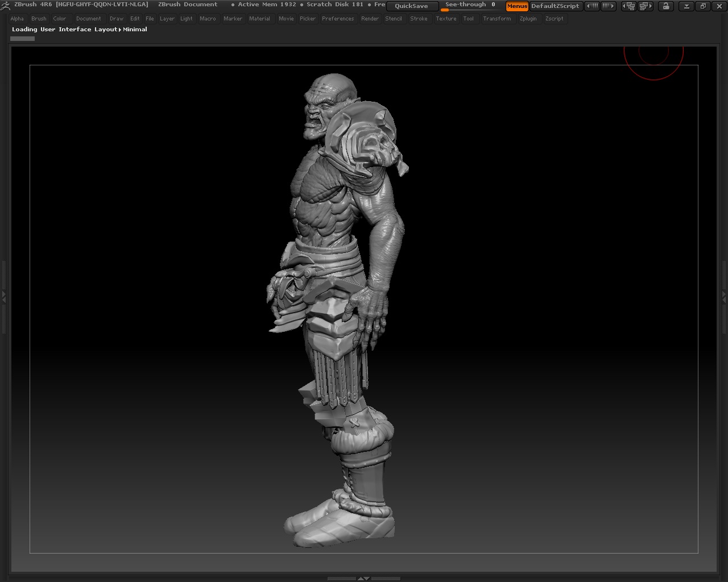
Task: Load next user interface colors
Action: coord(609,6)
